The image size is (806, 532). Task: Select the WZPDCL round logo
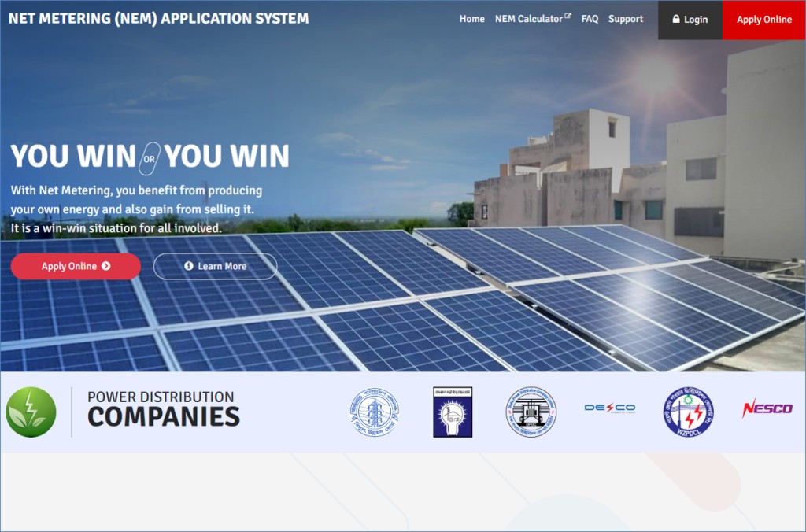[x=688, y=412]
